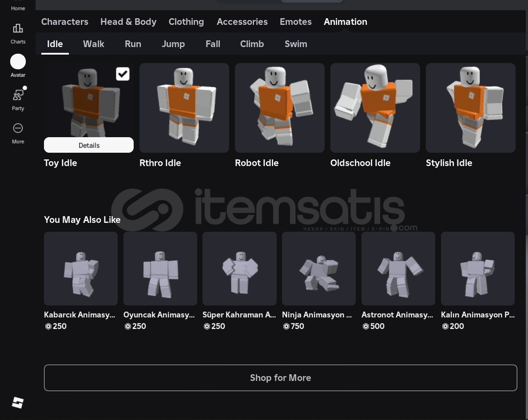Click the Shop for More button
The height and width of the screenshot is (420, 528).
(x=281, y=377)
